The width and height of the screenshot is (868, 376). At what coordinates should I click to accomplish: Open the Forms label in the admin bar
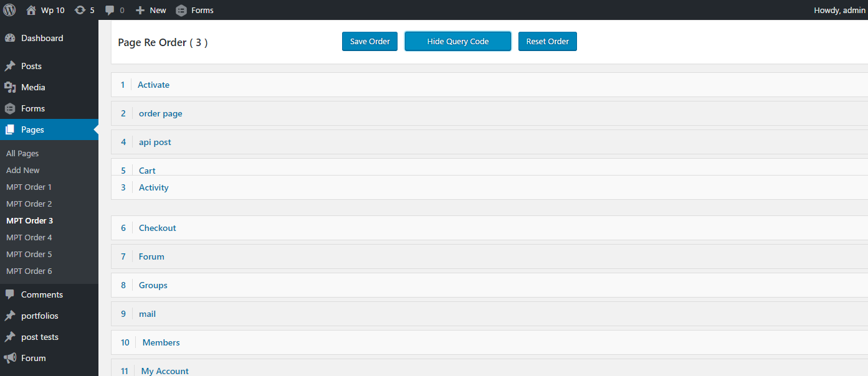(x=203, y=10)
